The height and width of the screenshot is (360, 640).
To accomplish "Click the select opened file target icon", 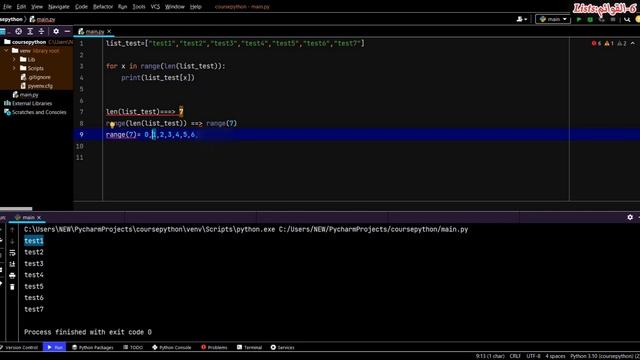I will click(18, 31).
